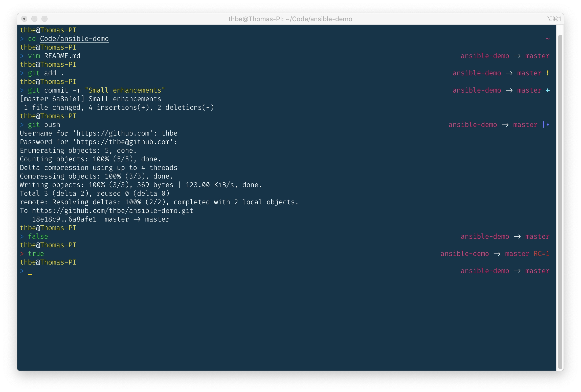Toggle fullscreen with the green traffic light
The height and width of the screenshot is (392, 581).
coord(45,19)
